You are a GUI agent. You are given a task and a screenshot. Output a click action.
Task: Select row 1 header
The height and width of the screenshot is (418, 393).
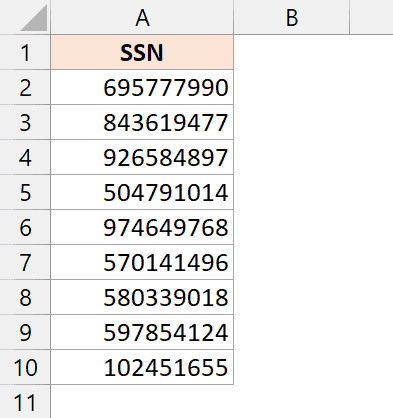click(x=25, y=52)
